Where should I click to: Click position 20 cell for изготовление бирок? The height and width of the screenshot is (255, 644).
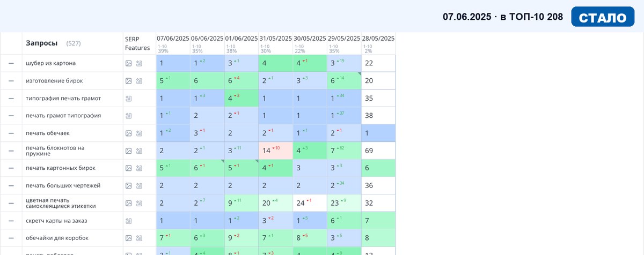point(378,81)
